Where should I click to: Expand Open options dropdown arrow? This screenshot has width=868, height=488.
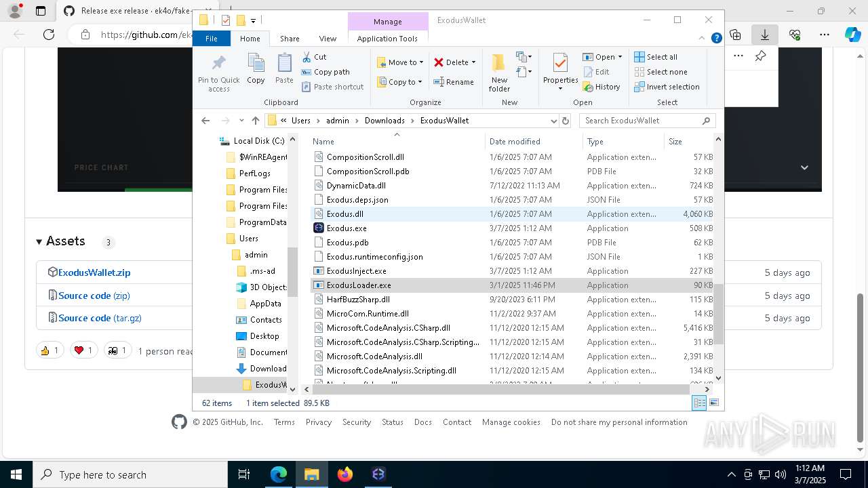point(620,57)
